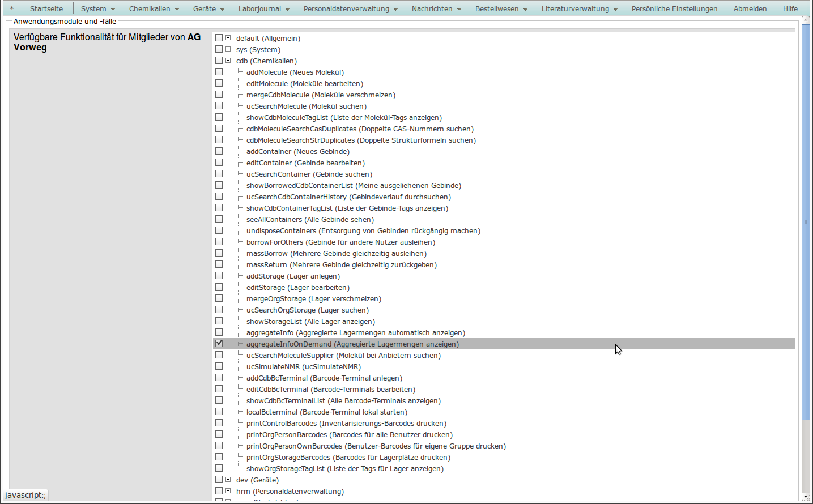This screenshot has height=504, width=813.
Task: Click the scroll up arrow at top right
Action: point(806,20)
